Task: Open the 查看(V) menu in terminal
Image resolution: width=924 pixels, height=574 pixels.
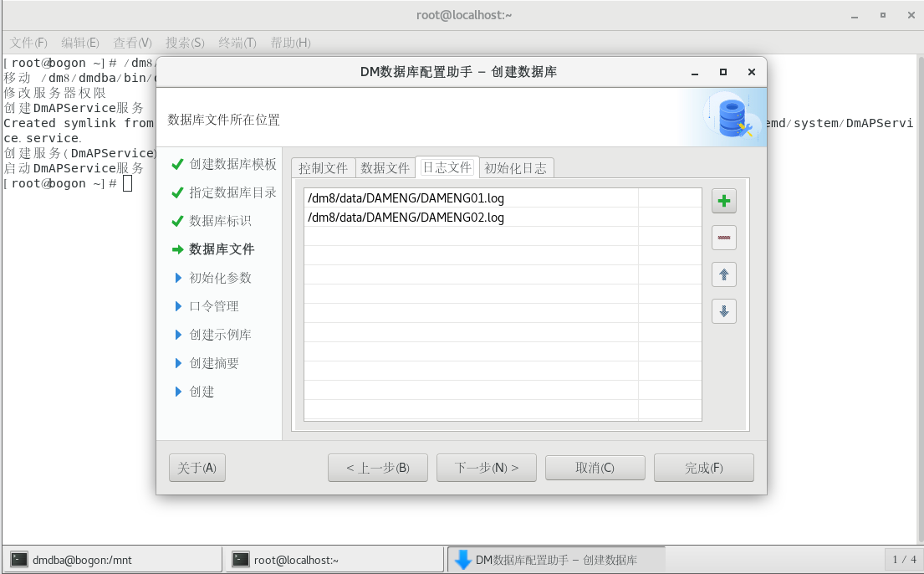Action: pos(132,43)
